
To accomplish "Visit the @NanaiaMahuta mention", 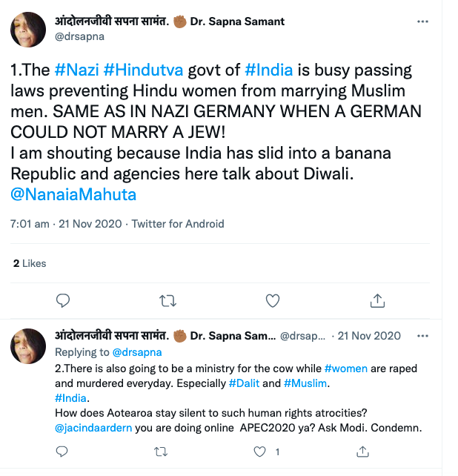I will tap(73, 195).
